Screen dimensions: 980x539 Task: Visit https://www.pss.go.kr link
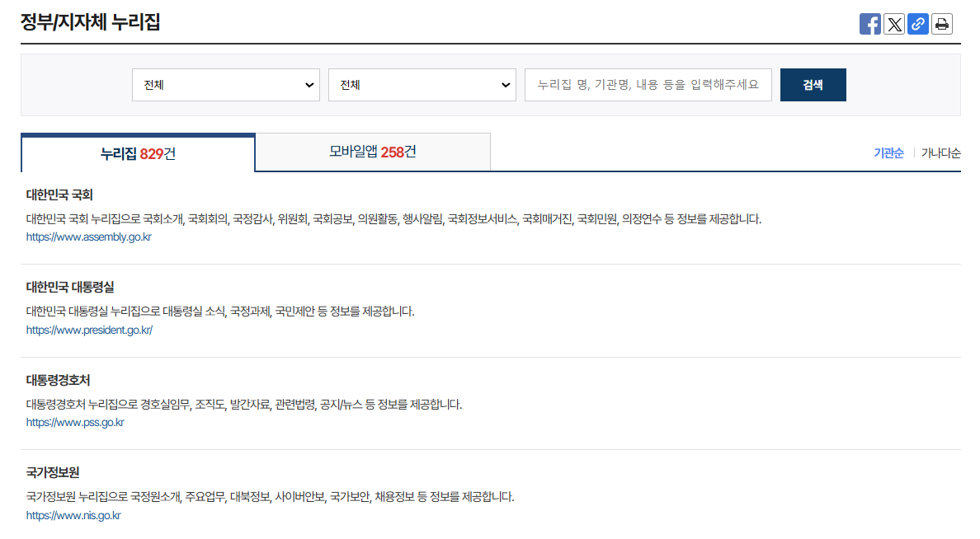pos(75,423)
